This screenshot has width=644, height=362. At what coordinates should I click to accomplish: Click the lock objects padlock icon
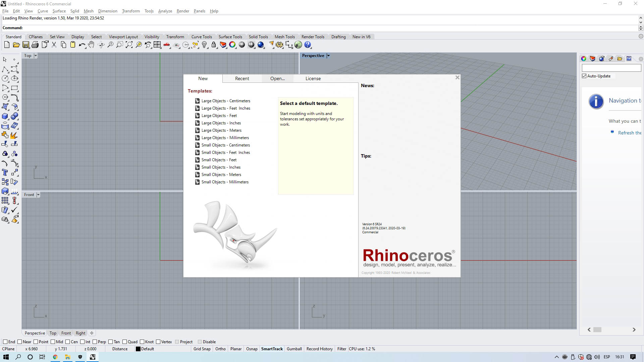[x=214, y=45]
